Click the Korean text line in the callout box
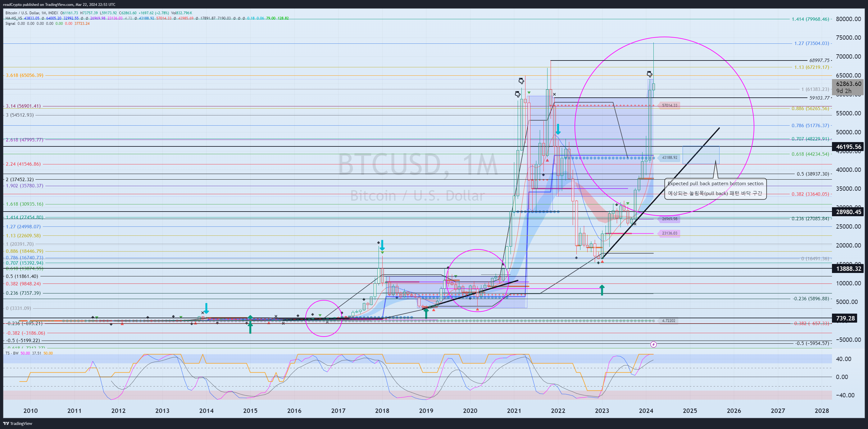The width and height of the screenshot is (868, 429). tap(715, 193)
